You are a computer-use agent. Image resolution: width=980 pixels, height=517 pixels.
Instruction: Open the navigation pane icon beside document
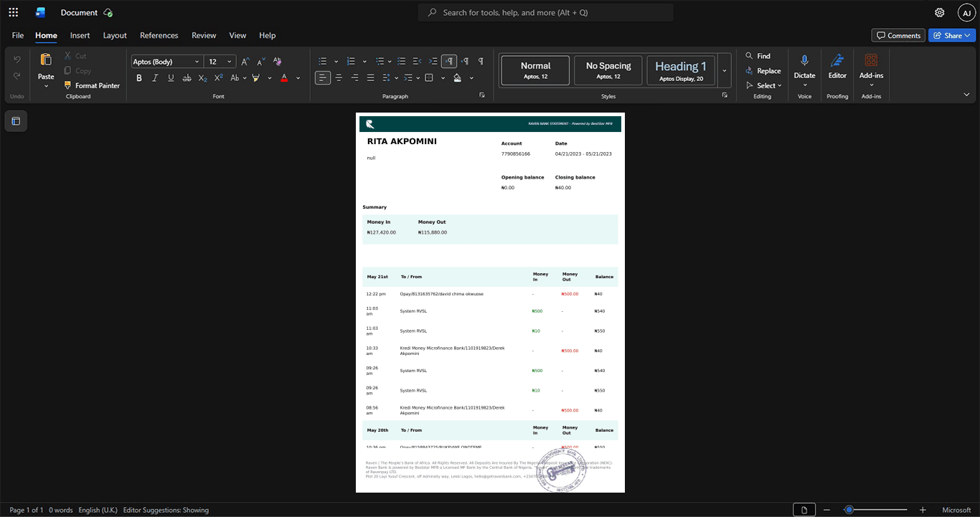[16, 121]
